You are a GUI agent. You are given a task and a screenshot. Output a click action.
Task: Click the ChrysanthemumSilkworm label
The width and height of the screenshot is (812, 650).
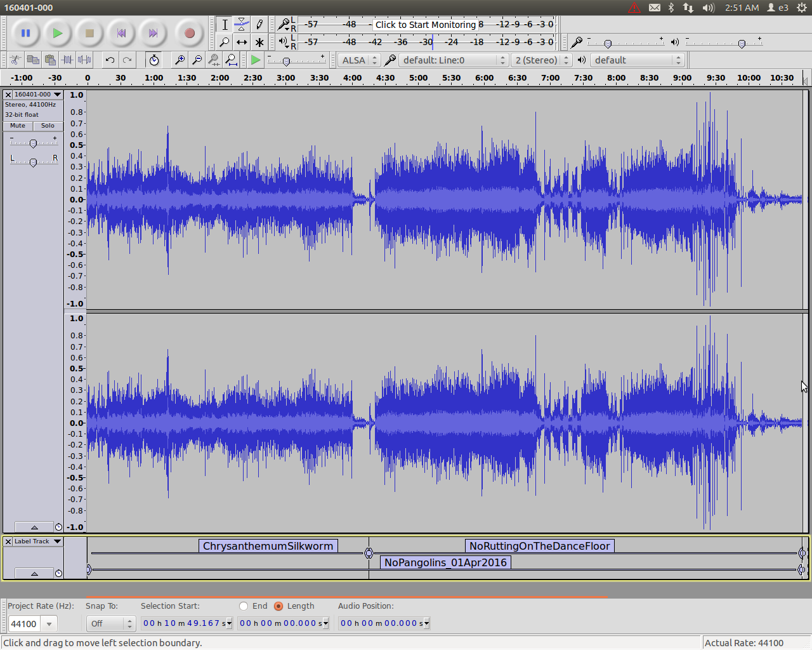[x=268, y=546]
